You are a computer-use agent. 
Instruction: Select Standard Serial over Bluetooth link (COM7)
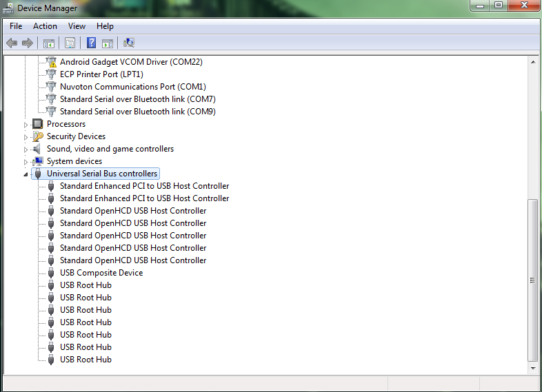138,99
